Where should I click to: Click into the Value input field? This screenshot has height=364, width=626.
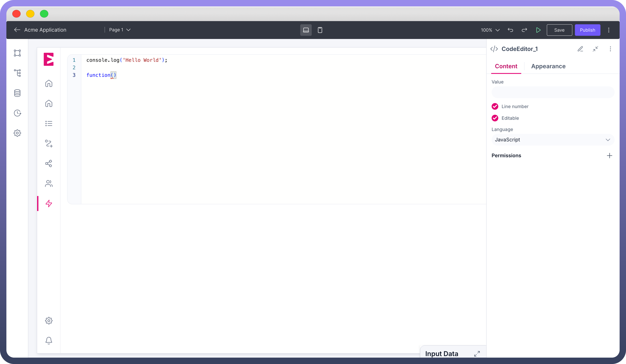(553, 92)
